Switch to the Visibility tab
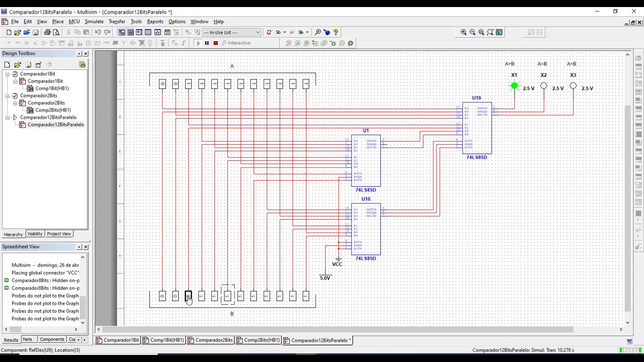The width and height of the screenshot is (644, 362). (35, 234)
